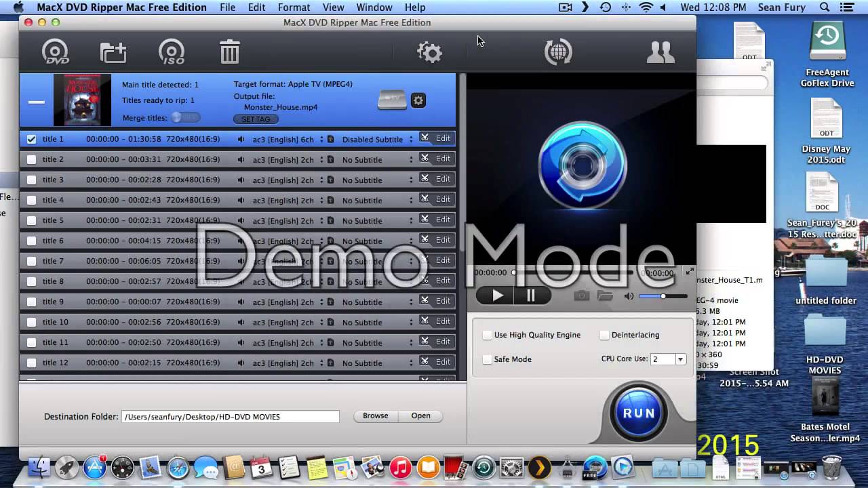868x488 pixels.
Task: Enable Use High Quality Engine
Action: pos(487,335)
